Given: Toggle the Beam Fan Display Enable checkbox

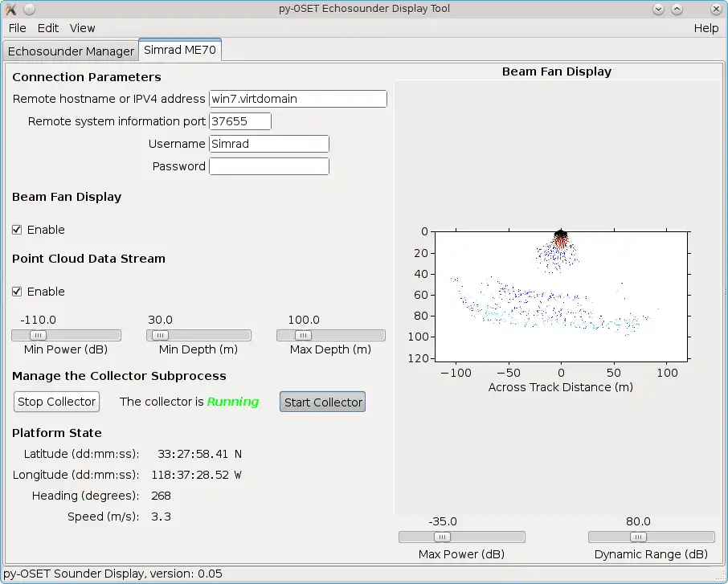Looking at the screenshot, I should [17, 230].
